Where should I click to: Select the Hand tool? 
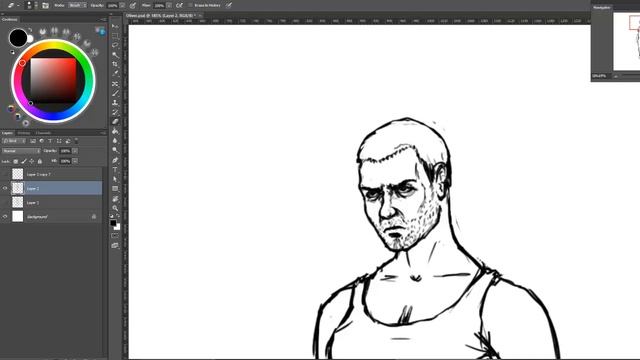pos(116,199)
